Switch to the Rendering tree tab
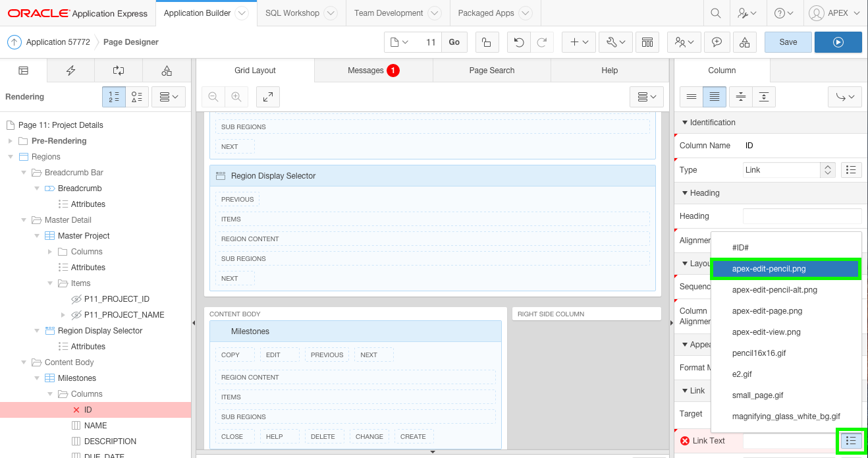The width and height of the screenshot is (868, 458). pos(24,71)
